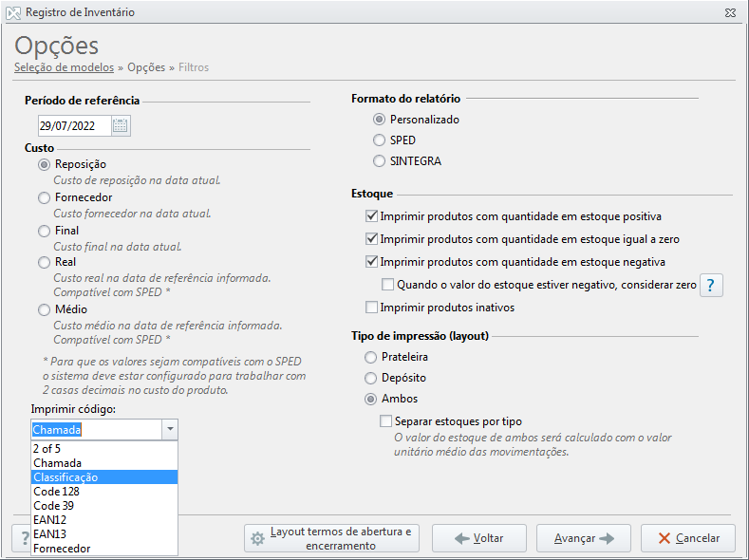749x560 pixels.
Task: Go to Seleção de modelos breadcrumb link
Action: [x=64, y=67]
